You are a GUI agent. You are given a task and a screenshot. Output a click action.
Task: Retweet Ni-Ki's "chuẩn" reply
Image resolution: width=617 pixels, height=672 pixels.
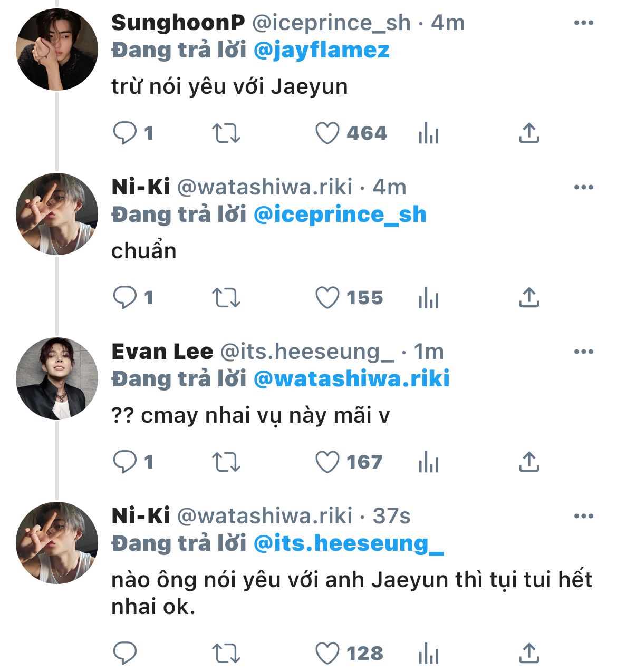tap(226, 298)
